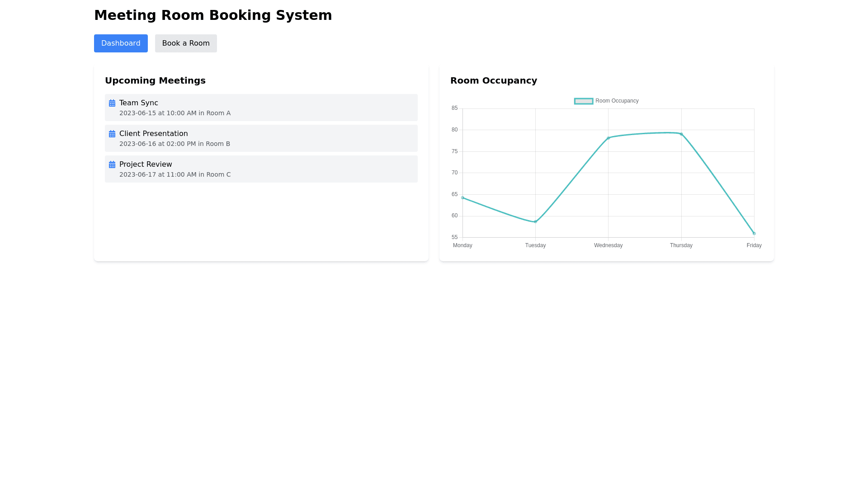Screen dimensions: 868x488
Task: Select the Project Review meeting title
Action: tap(146, 164)
